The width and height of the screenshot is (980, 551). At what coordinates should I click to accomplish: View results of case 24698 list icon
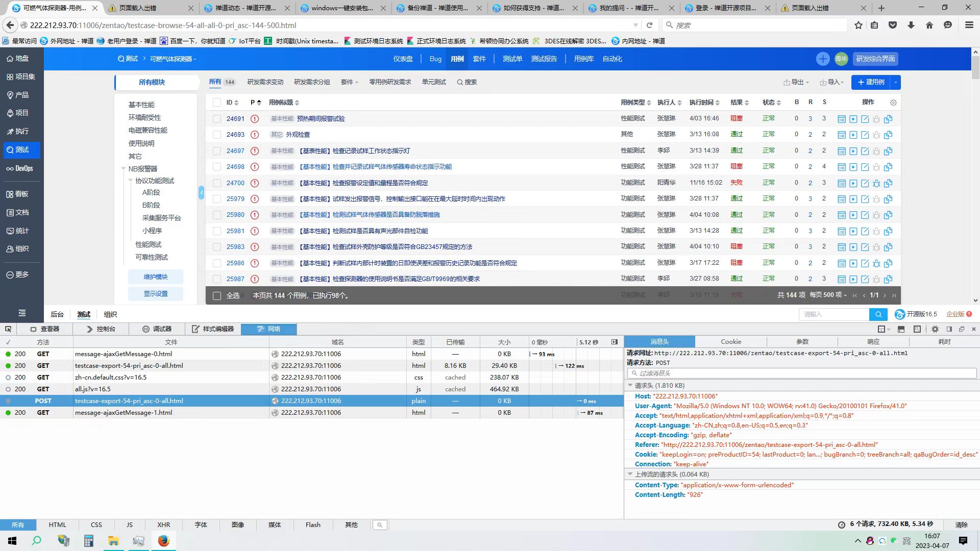tap(842, 167)
